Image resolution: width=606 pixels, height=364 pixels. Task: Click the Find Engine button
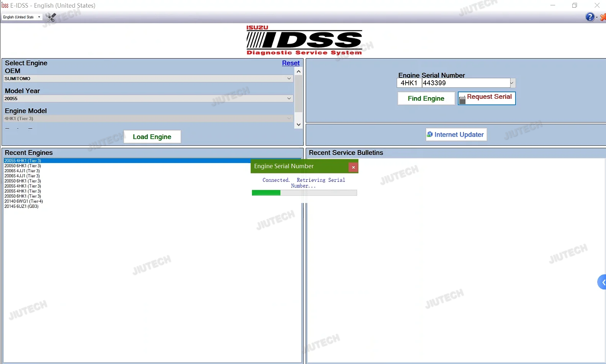click(426, 98)
